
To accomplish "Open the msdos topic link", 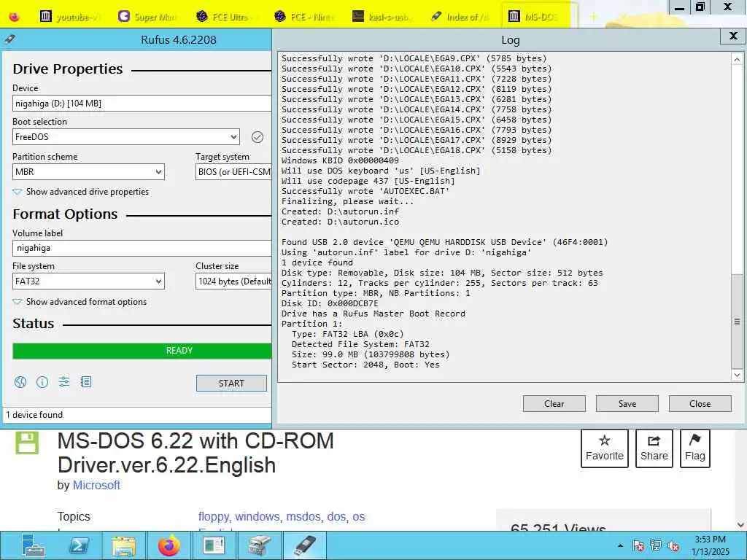I will point(303,517).
